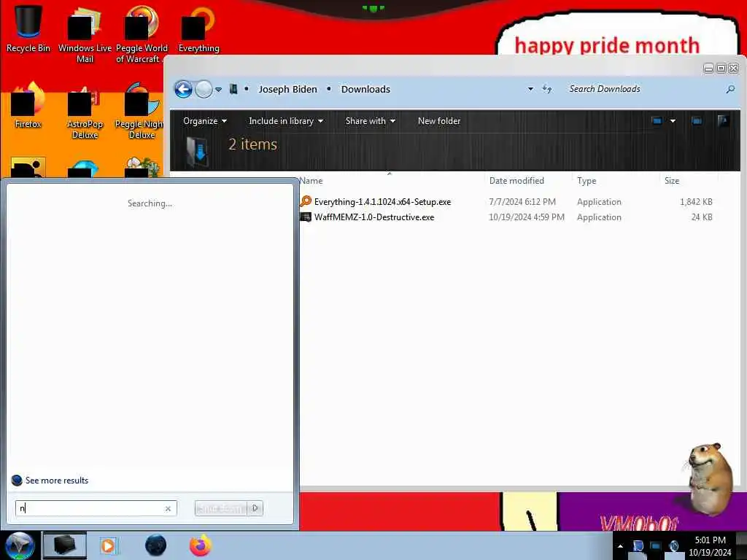Viewport: 747px width, 560px height.
Task: Click the Action Center flag tray icon
Action: (638, 545)
